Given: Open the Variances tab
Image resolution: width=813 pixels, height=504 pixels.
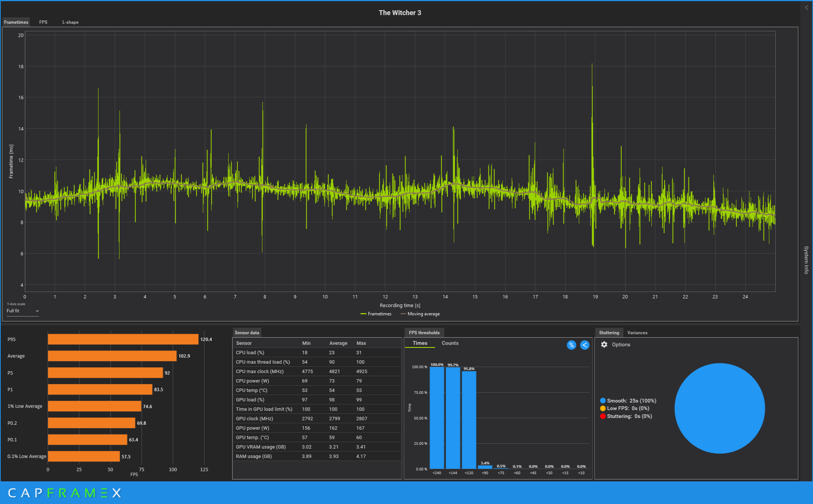Looking at the screenshot, I should coord(637,332).
